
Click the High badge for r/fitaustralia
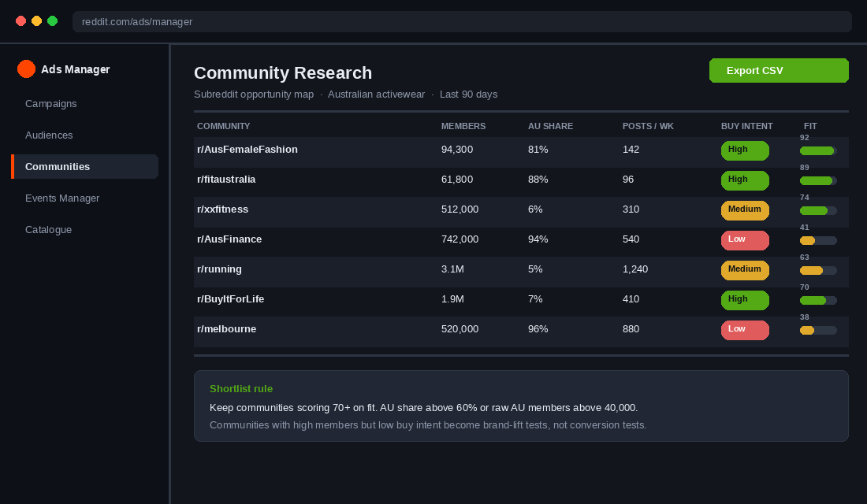pos(745,180)
